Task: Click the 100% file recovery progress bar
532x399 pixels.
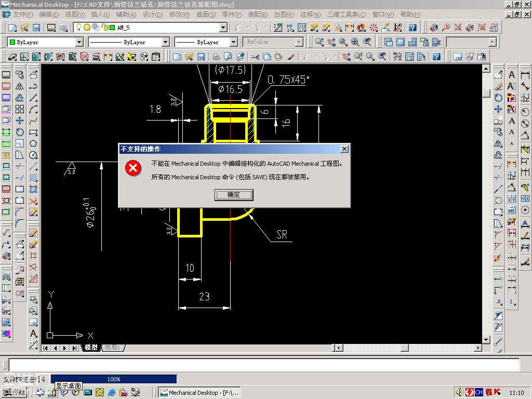Action: (114, 379)
